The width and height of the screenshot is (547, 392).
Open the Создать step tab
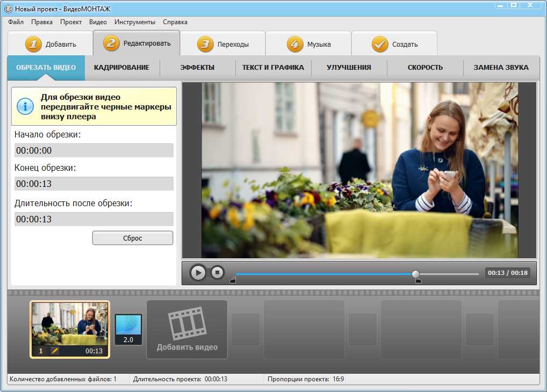pos(394,45)
